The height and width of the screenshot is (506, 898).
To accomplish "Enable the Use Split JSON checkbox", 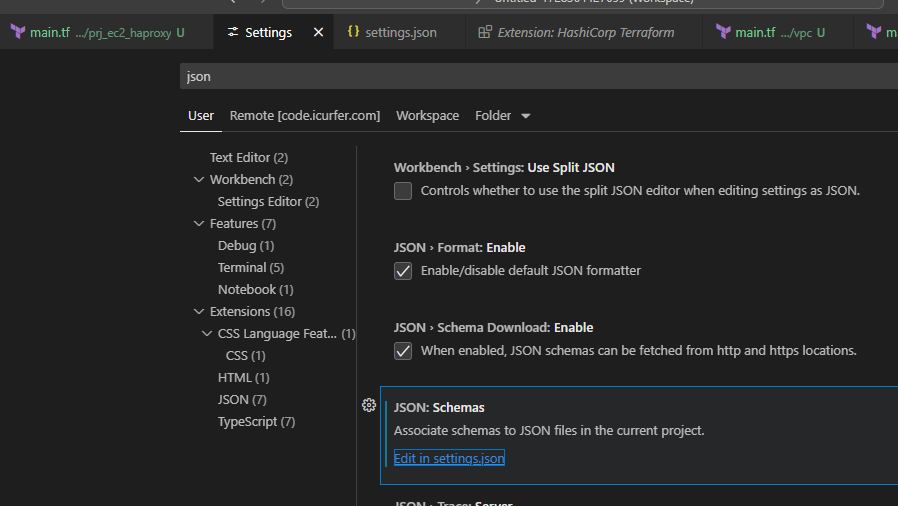I will 403,191.
